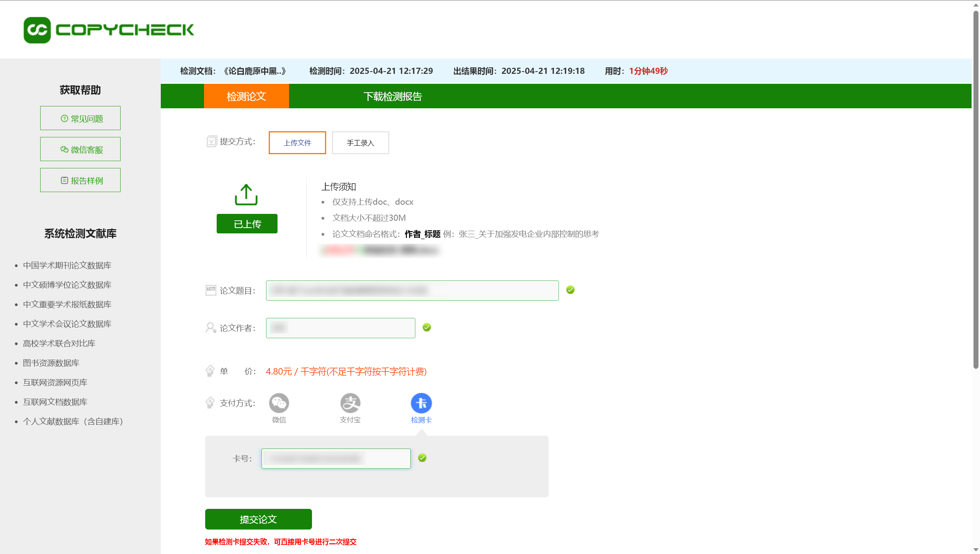Click 高校学术联合对比库 list entry
Image resolution: width=980 pixels, height=554 pixels.
click(59, 343)
